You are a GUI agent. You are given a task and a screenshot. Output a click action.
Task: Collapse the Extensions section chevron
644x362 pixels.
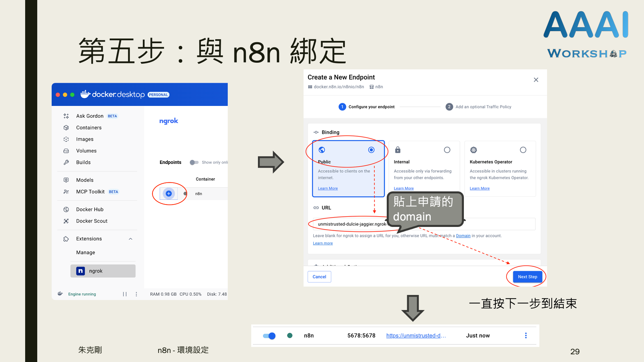[130, 239]
